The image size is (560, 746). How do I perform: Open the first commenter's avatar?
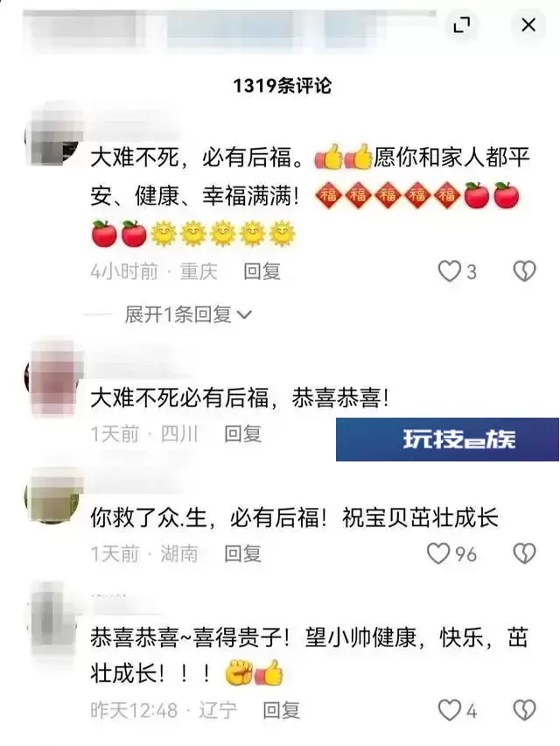point(52,137)
